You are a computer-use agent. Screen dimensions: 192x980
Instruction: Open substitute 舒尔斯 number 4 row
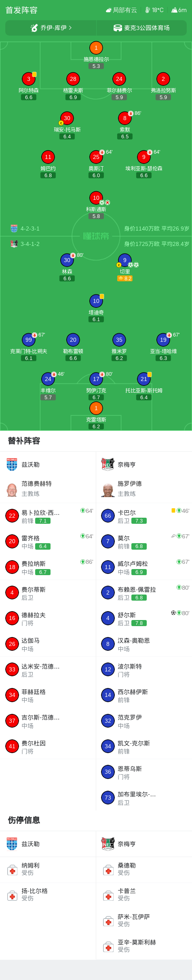pos(144,618)
